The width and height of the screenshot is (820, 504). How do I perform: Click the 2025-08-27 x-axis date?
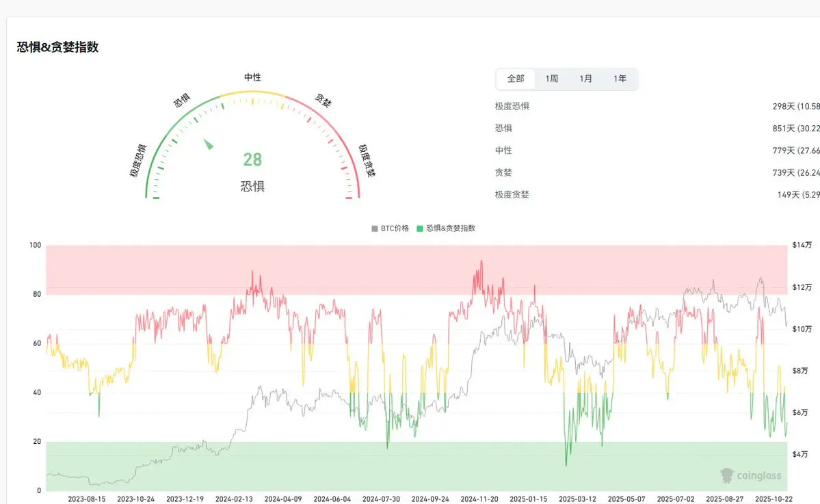[725, 499]
